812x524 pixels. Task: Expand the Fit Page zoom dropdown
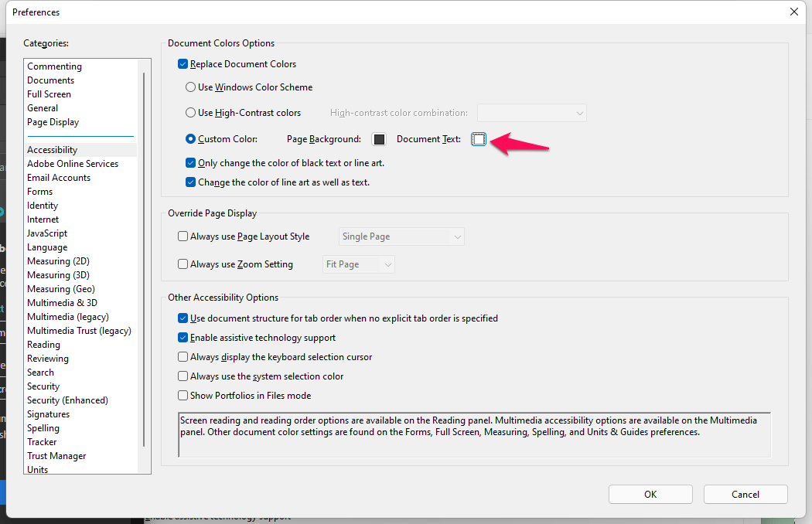point(359,264)
